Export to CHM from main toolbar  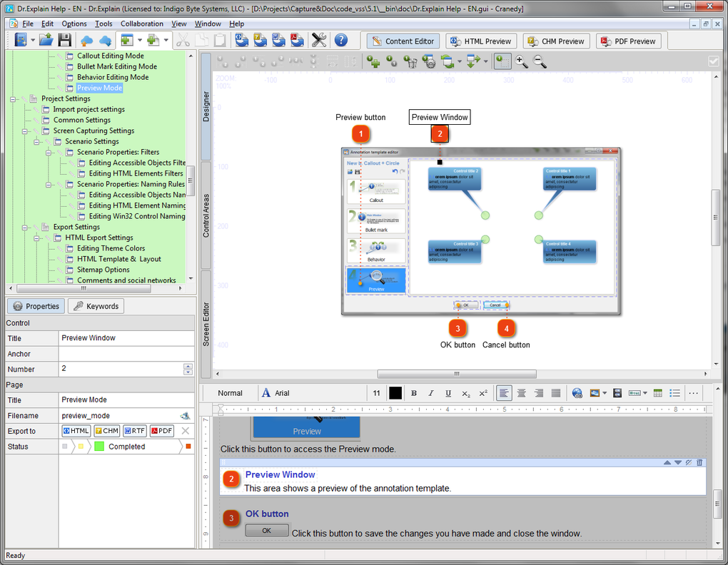click(x=260, y=41)
